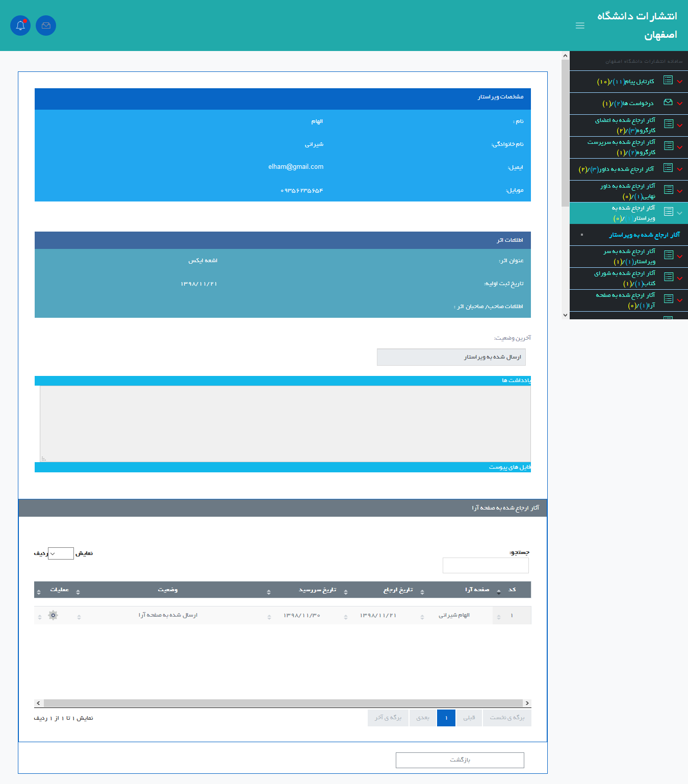
Task: Click the بعدی pagination button
Action: [423, 718]
